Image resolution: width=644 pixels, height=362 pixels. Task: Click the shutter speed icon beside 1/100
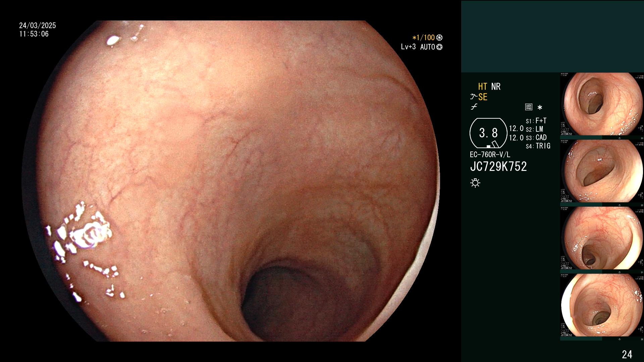click(x=439, y=38)
